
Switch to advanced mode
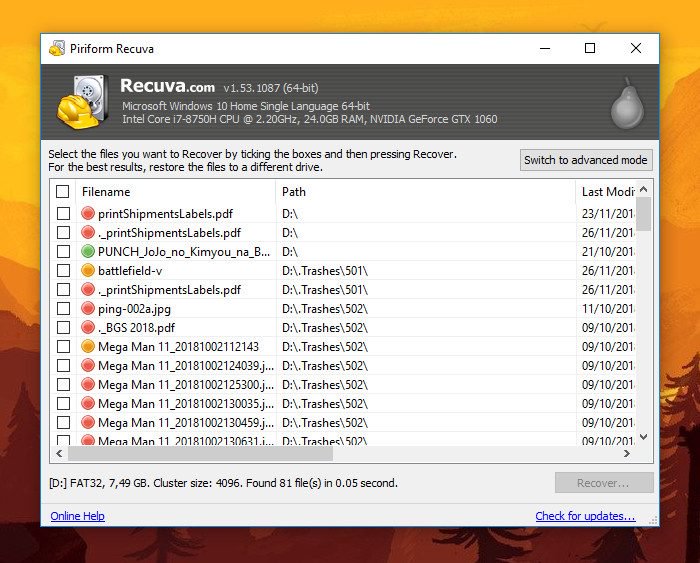586,160
